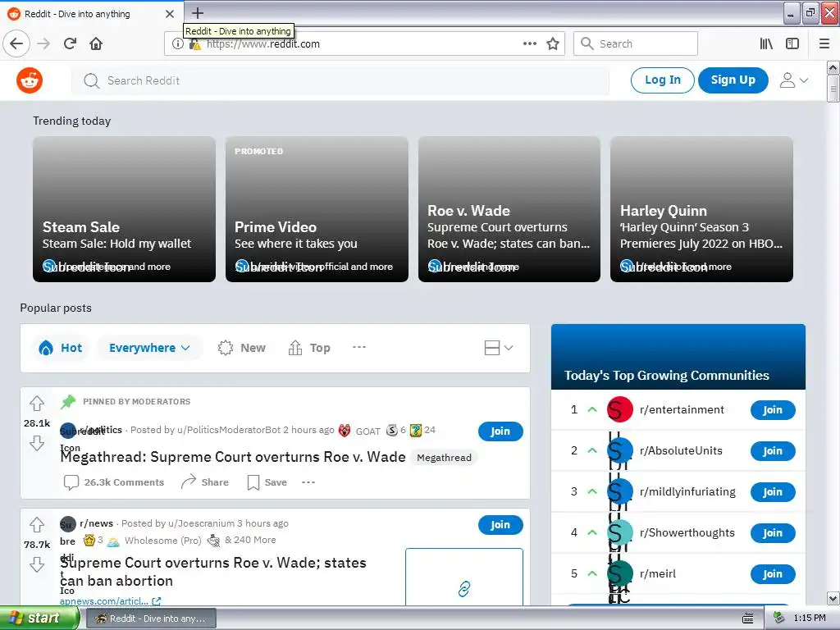Click the r/Showerthoughts community icon
The image size is (840, 630).
pyautogui.click(x=620, y=533)
